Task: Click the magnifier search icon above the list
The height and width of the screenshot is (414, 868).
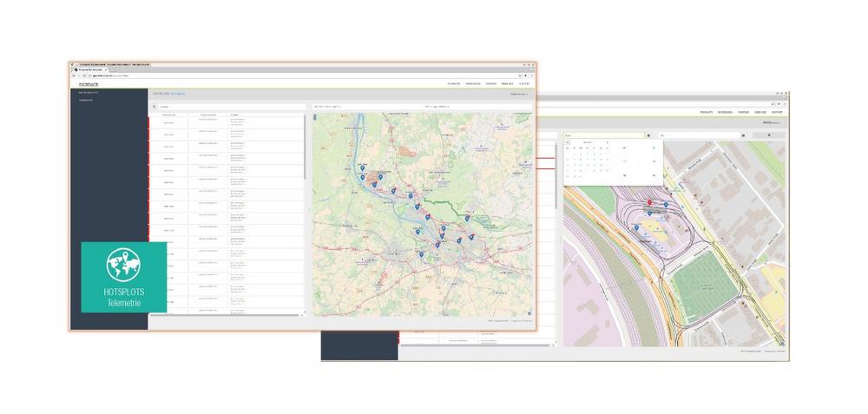Action: tap(155, 107)
